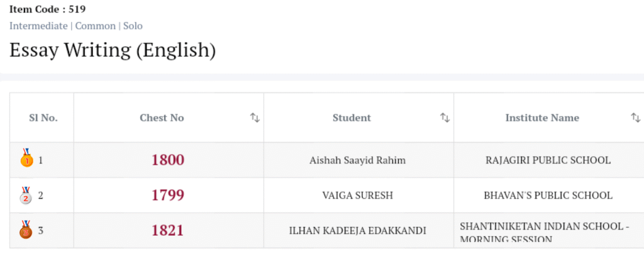
Task: Click the Sl No. column header
Action: coord(43,118)
